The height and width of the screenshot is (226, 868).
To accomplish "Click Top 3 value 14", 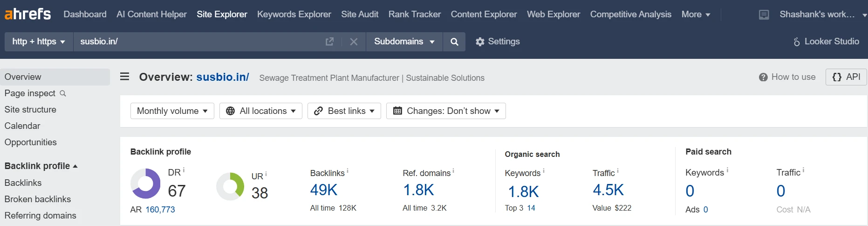I will pos(531,208).
